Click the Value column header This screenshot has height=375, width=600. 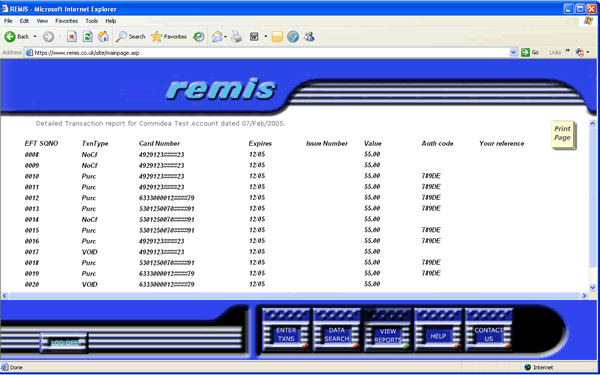click(x=373, y=144)
